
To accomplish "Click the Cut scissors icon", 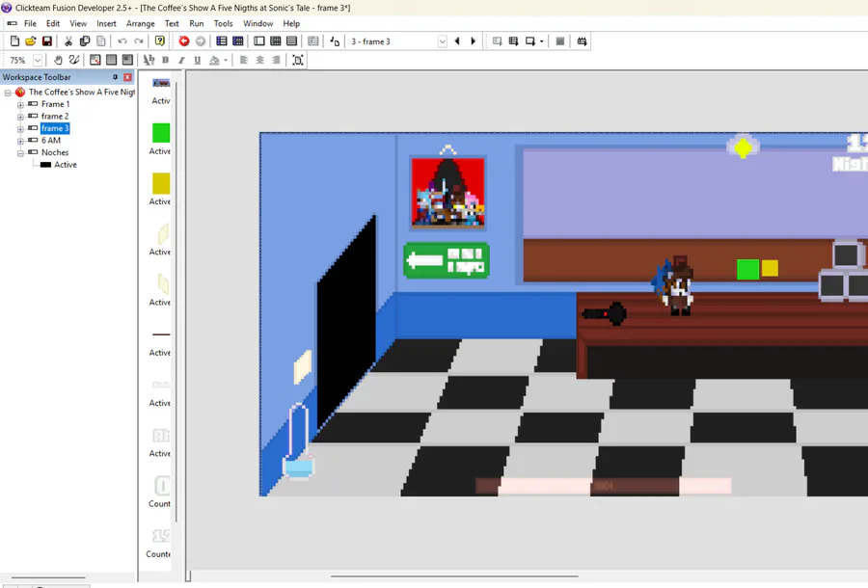I will (68, 40).
